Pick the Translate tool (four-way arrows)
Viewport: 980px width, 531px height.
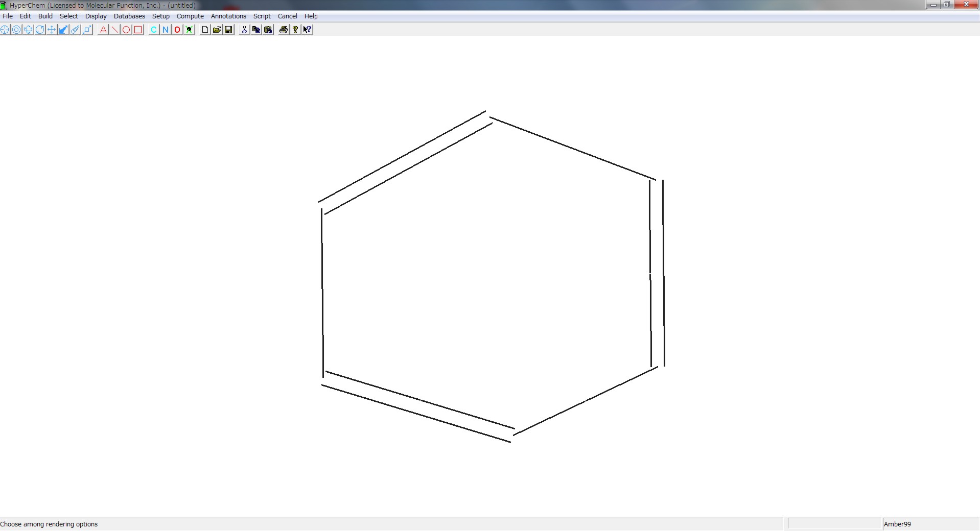tap(52, 30)
